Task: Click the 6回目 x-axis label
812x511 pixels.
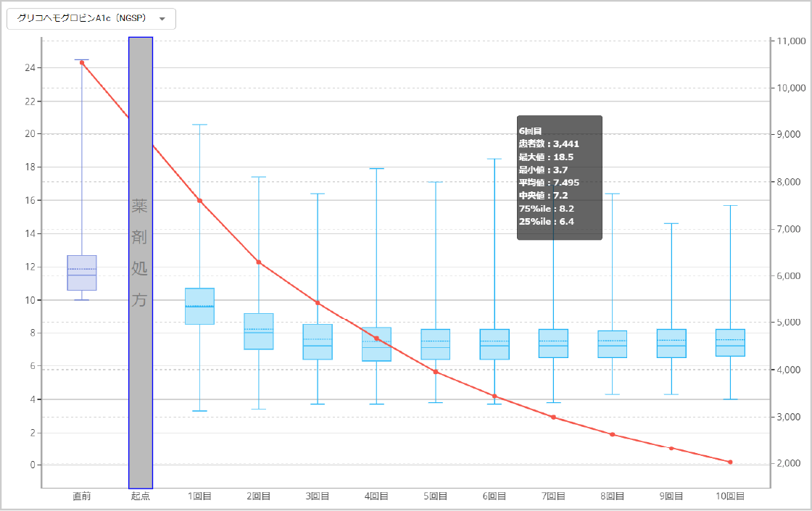Action: [x=494, y=497]
